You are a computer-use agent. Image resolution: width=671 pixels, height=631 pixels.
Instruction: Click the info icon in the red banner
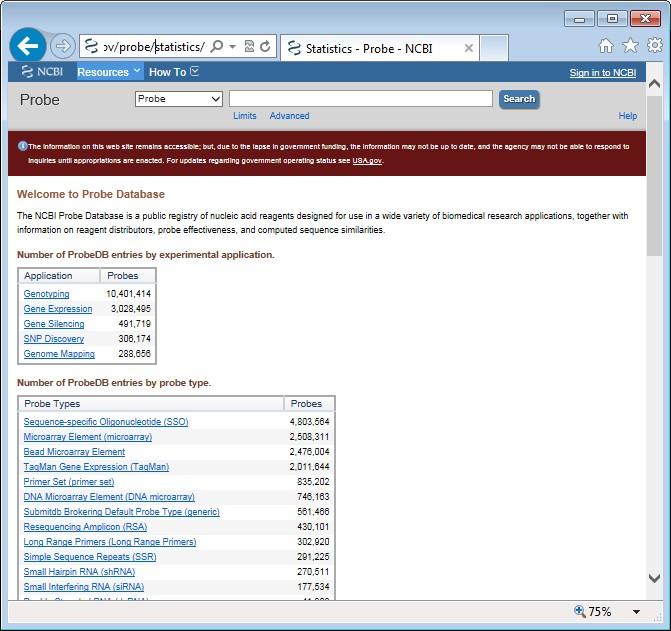[22, 146]
